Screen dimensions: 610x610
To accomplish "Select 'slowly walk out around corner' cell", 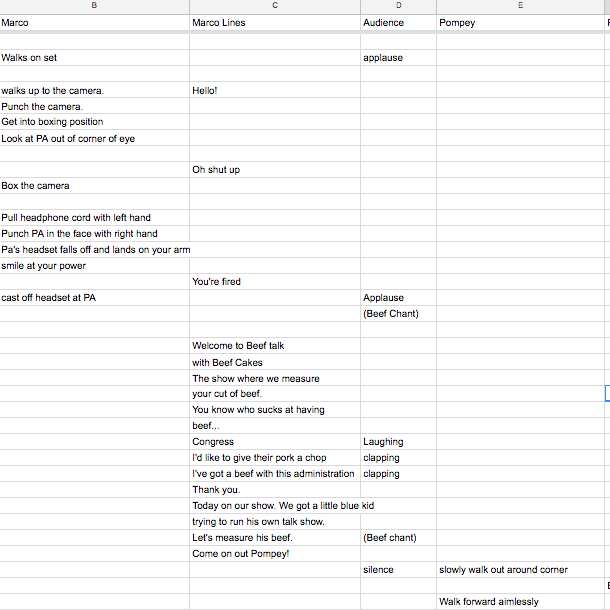I will (520, 570).
